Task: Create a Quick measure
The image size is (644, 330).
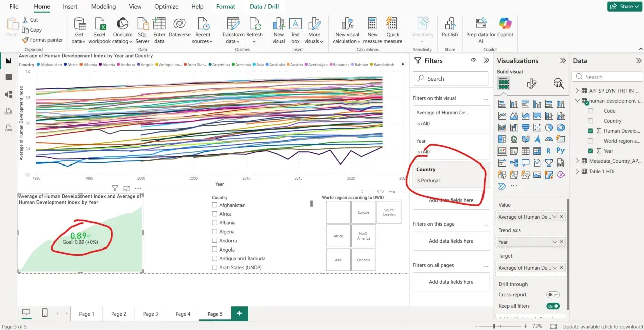Action: (393, 30)
